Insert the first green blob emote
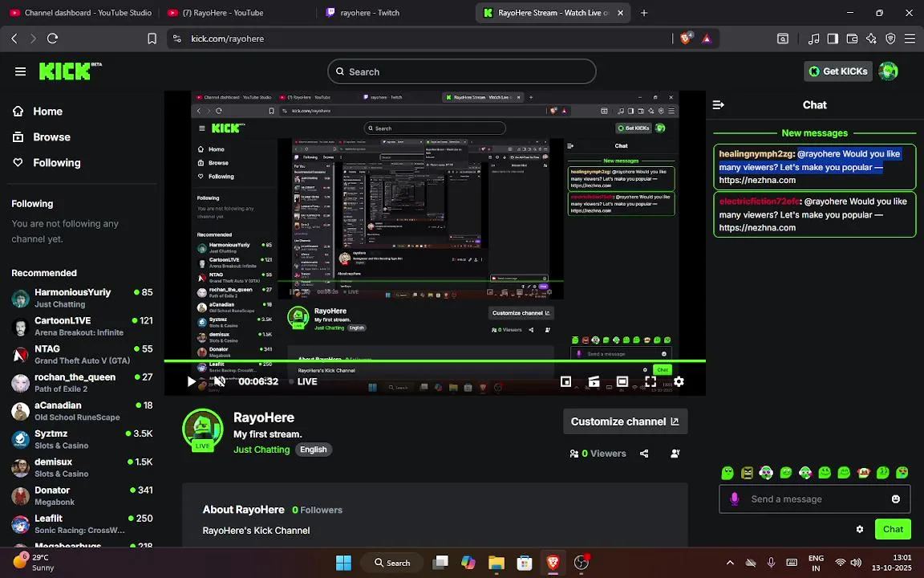The height and width of the screenshot is (578, 924). [x=727, y=472]
